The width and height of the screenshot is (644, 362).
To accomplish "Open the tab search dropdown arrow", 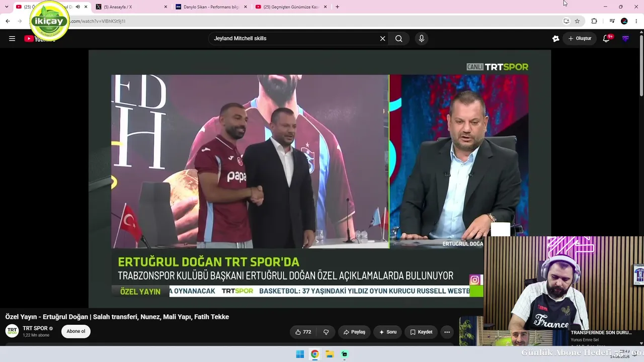I will click(x=7, y=7).
